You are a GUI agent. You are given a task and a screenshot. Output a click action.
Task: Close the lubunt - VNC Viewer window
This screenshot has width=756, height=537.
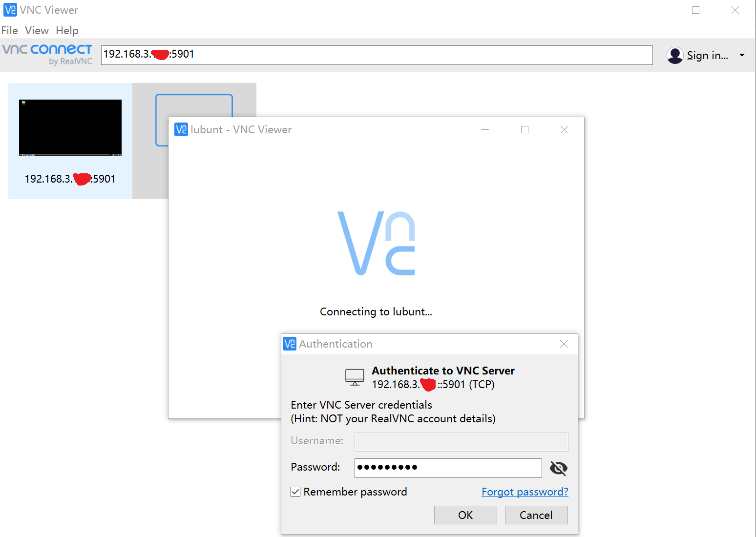tap(564, 129)
